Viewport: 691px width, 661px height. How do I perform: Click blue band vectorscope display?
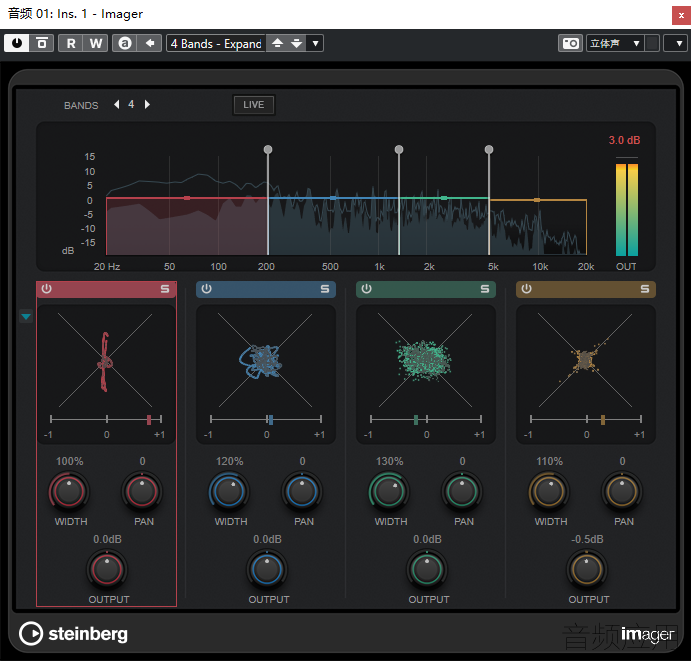pos(266,360)
